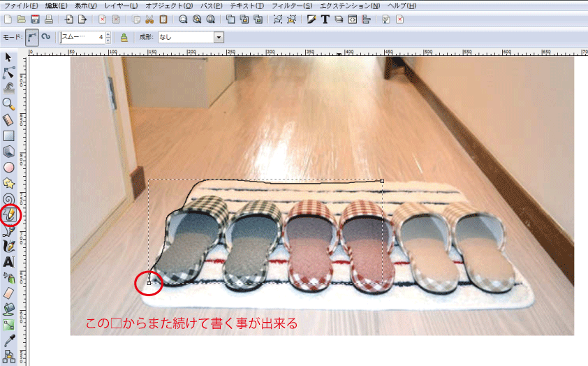Duplicate the selected object
Image resolution: width=588 pixels, height=366 pixels.
click(x=230, y=19)
